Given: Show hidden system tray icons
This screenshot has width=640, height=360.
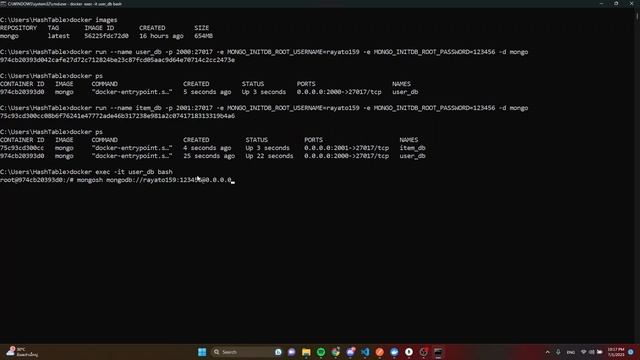Looking at the screenshot, I should click(x=548, y=352).
